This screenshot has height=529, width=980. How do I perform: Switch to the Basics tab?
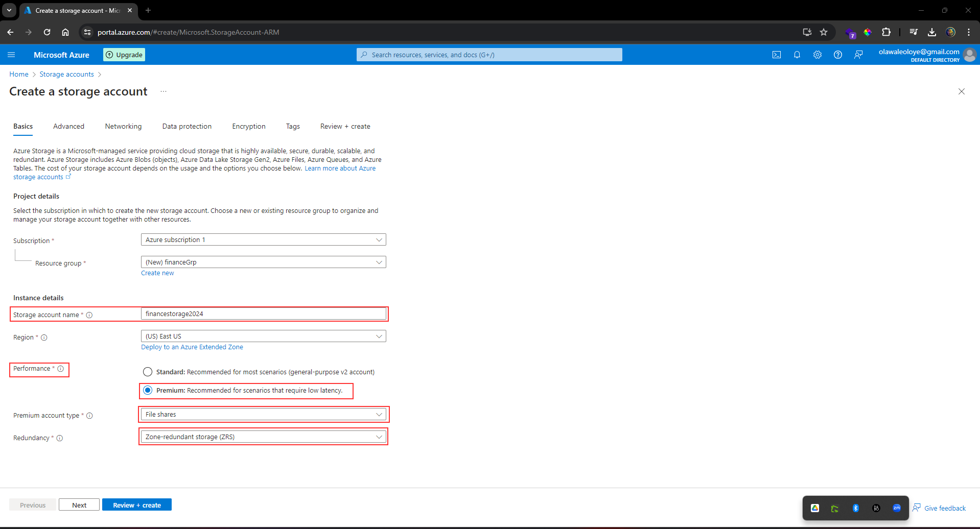(23, 126)
